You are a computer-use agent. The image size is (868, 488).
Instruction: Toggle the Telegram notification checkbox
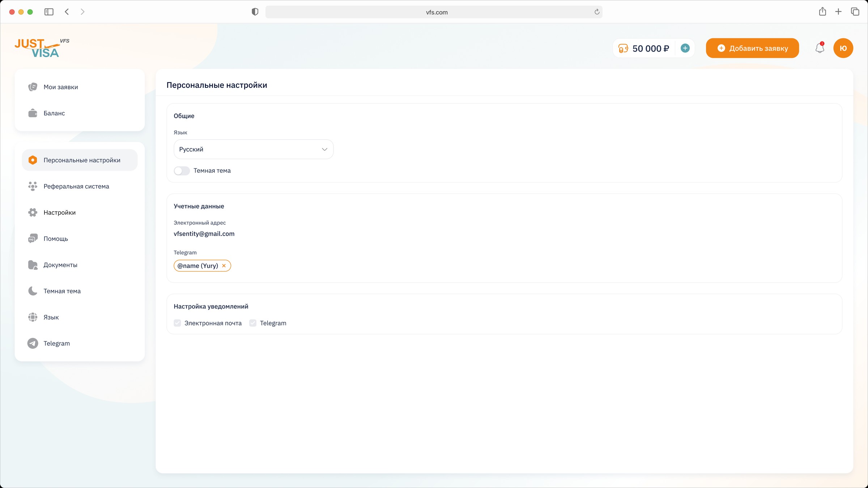coord(253,323)
